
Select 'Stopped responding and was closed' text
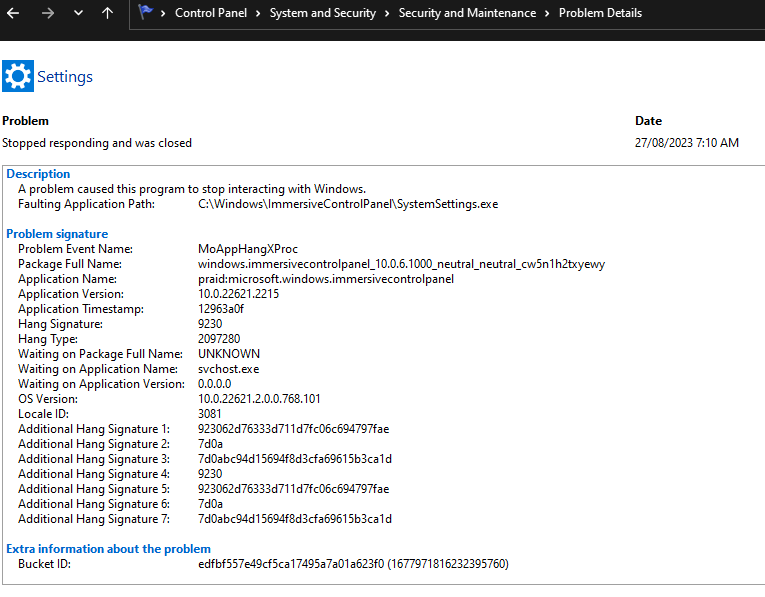click(97, 143)
